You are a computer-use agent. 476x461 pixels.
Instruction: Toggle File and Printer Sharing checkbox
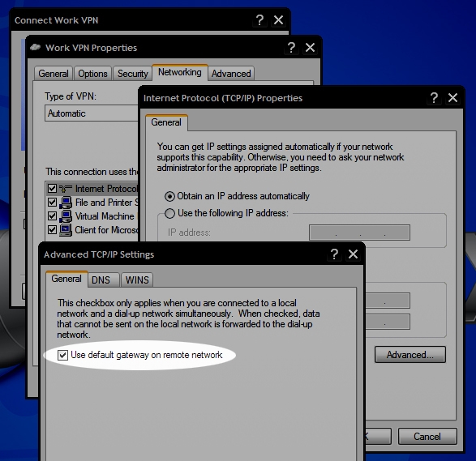(x=52, y=202)
